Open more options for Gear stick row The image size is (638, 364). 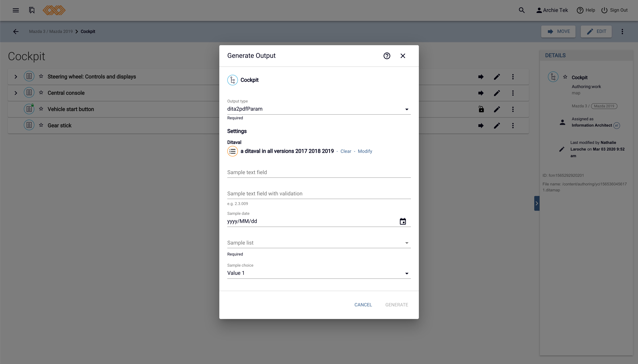tap(513, 125)
